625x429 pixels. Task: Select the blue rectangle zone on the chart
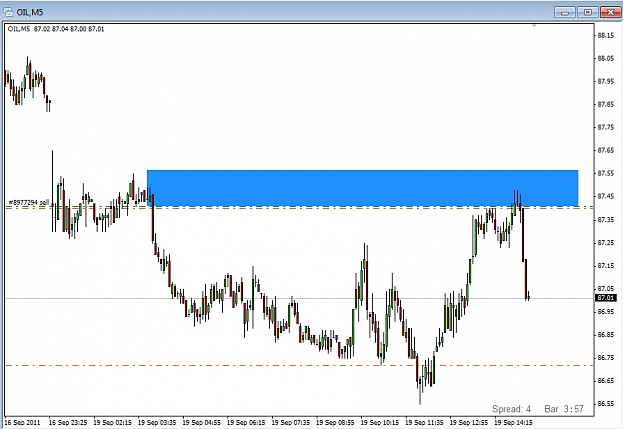362,188
